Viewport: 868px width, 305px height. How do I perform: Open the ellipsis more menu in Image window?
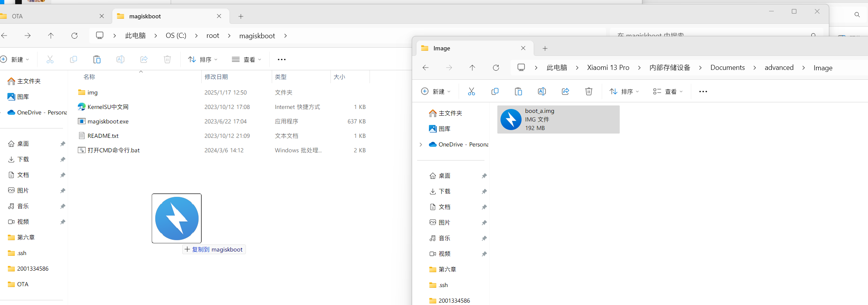[x=703, y=91]
